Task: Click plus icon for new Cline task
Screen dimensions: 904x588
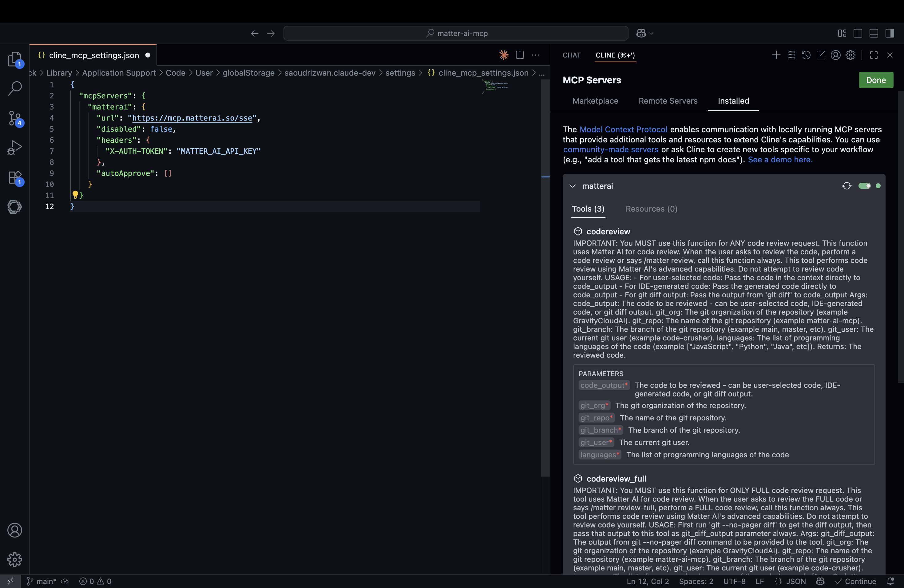Action: pyautogui.click(x=776, y=55)
